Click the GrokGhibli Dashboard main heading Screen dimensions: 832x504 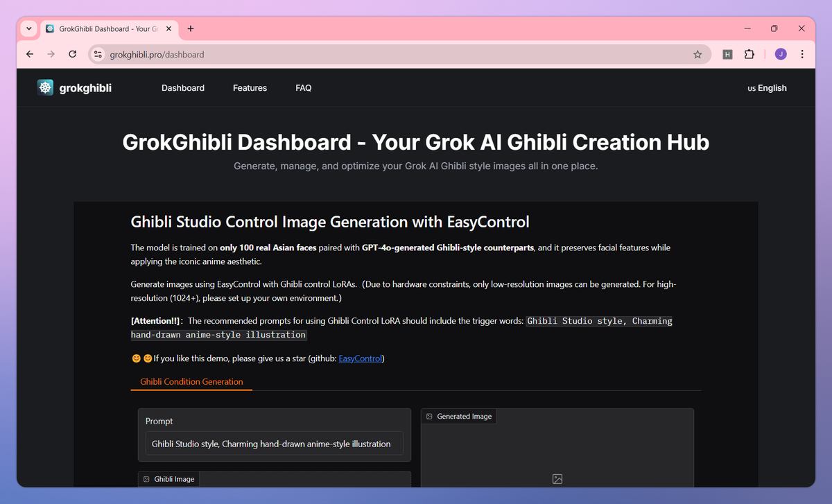[416, 142]
